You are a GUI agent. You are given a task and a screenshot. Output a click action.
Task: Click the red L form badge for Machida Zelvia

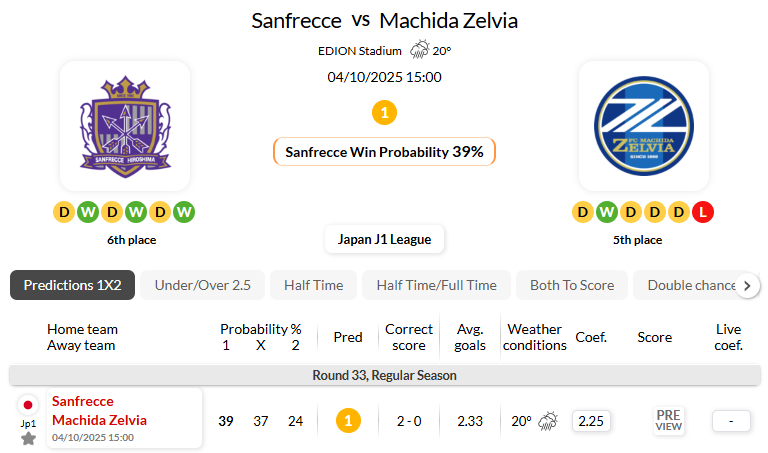click(703, 212)
